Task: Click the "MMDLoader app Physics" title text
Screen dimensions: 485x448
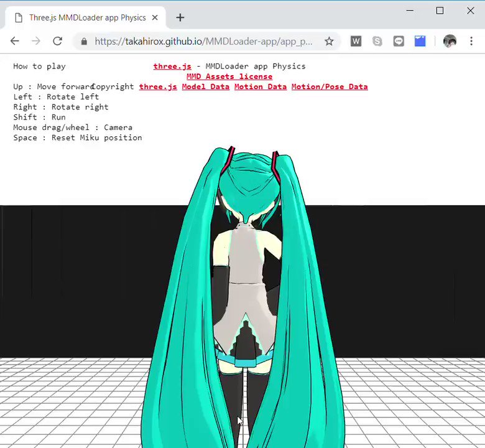Action: (x=256, y=66)
